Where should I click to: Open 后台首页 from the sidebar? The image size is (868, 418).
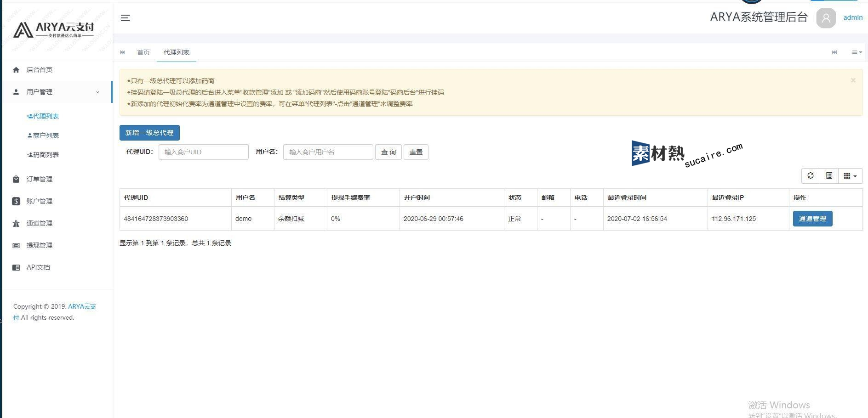point(39,70)
